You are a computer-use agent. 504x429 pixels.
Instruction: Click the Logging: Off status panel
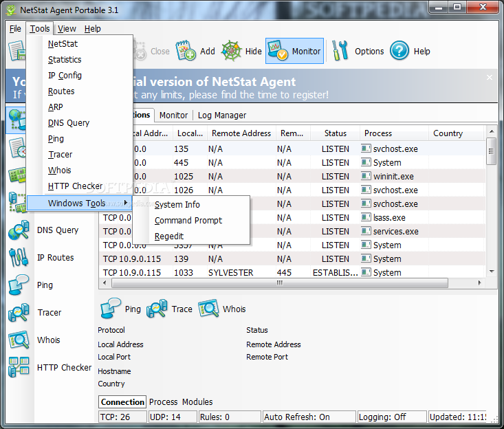pyautogui.click(x=392, y=417)
